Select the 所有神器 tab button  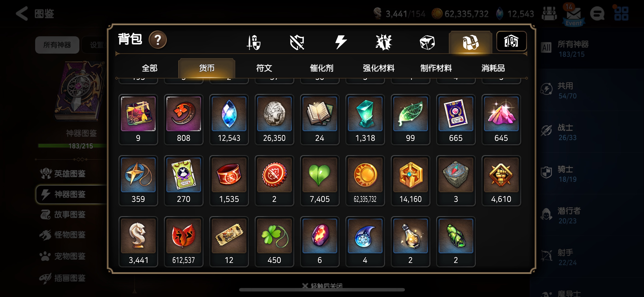coord(57,45)
